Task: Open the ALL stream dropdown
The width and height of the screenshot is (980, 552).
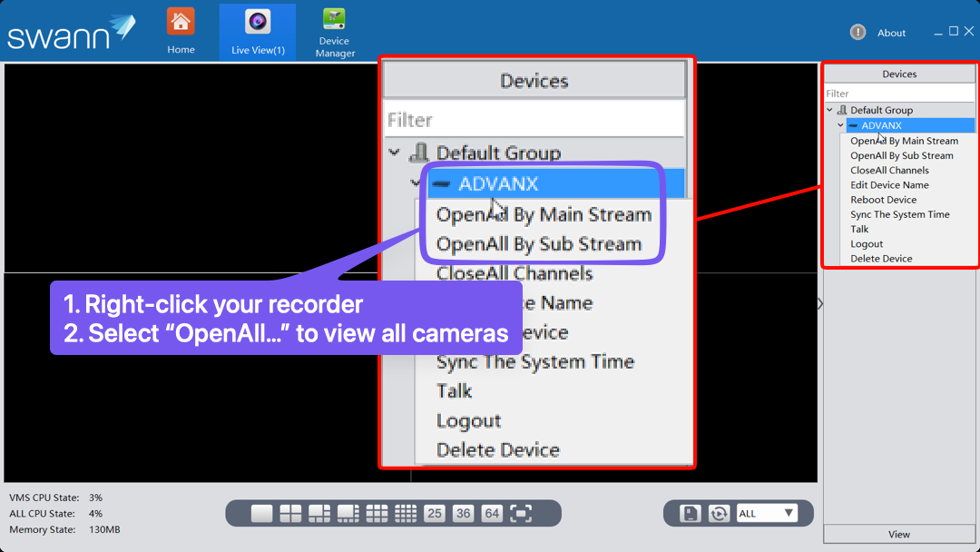Action: [766, 513]
